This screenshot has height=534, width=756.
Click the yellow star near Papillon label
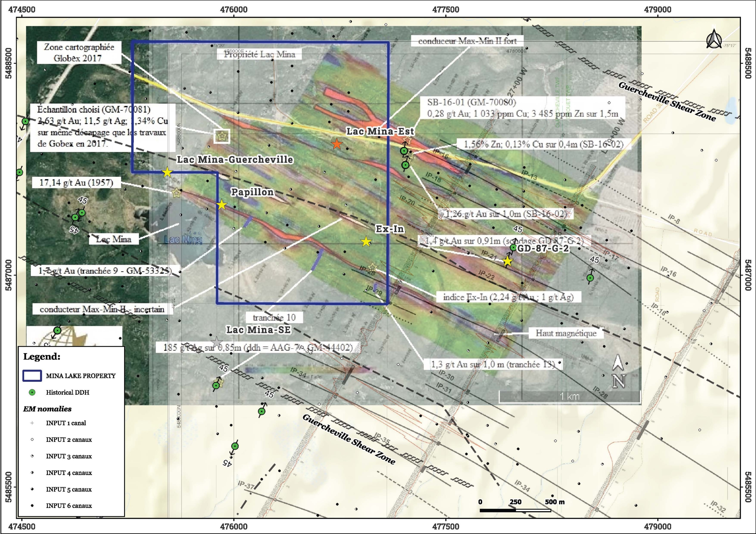(x=222, y=205)
